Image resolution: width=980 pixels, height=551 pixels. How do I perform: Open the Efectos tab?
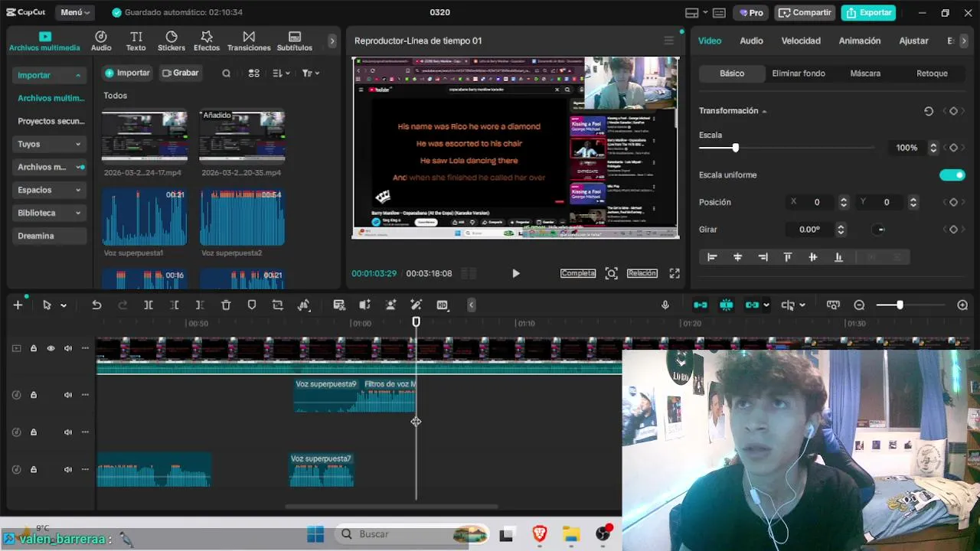[x=207, y=41]
